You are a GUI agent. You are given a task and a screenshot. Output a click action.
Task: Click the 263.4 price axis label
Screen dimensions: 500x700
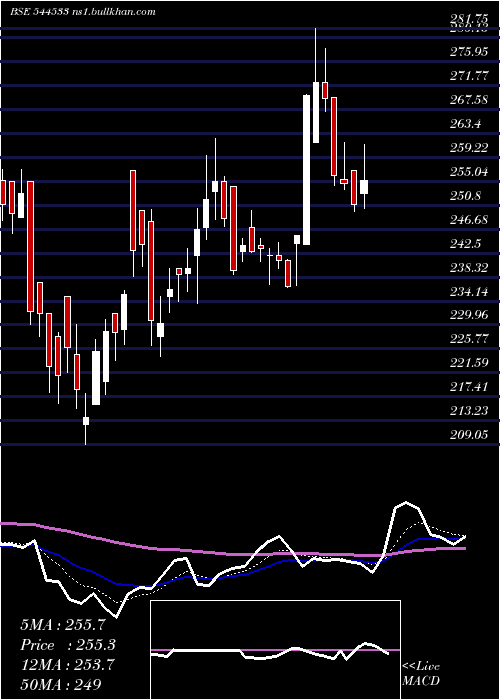(466, 124)
